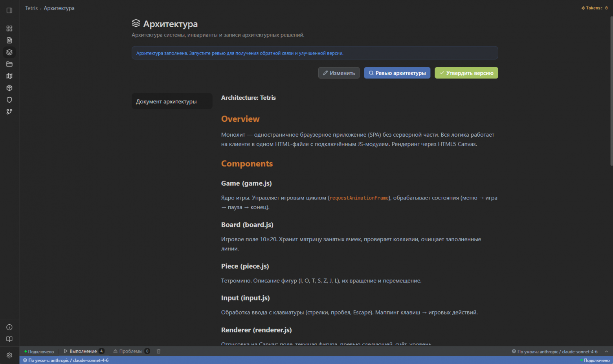Image resolution: width=613 pixels, height=364 pixels.
Task: Open the document page icon in sidebar
Action: click(9, 40)
